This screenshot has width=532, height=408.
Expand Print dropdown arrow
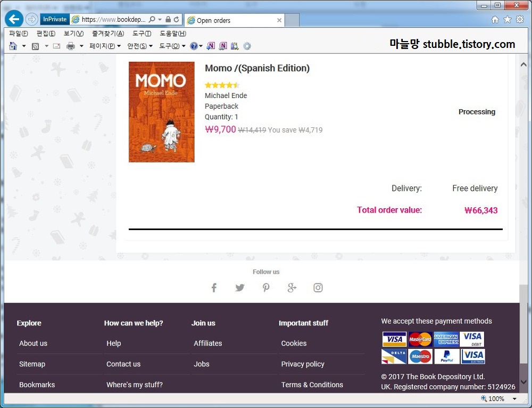pyautogui.click(x=81, y=46)
